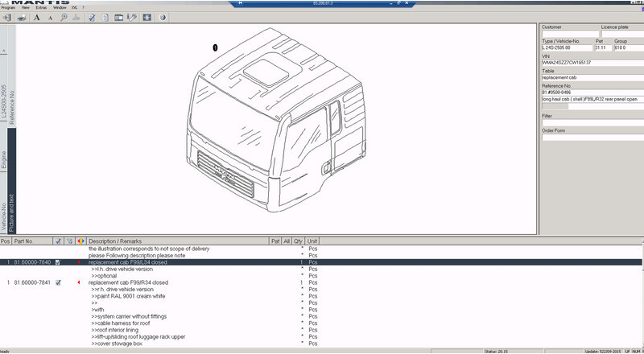The width and height of the screenshot is (644, 354).
Task: Click the VIN field WMA24SZZ7CW165137
Action: [592, 63]
